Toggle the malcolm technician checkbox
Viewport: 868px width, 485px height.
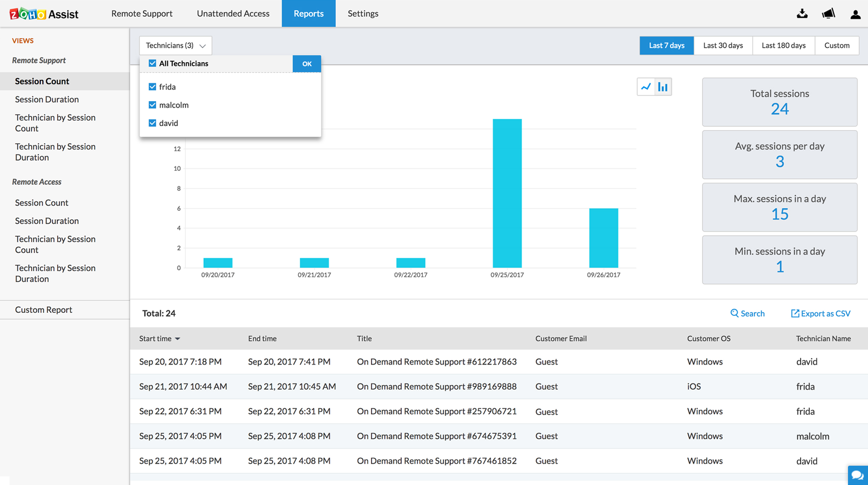click(152, 105)
